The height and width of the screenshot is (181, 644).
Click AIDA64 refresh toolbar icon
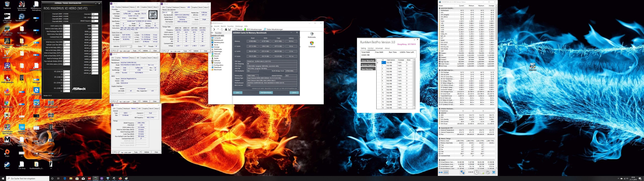pyautogui.click(x=222, y=29)
